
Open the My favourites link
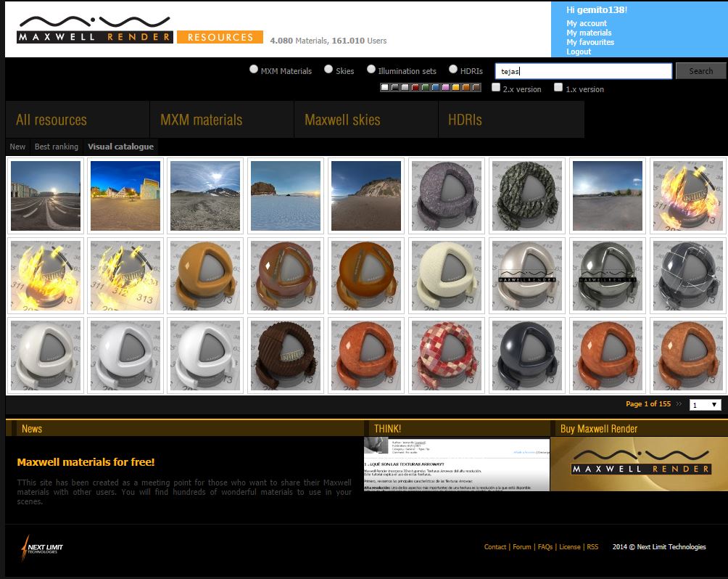(x=590, y=42)
